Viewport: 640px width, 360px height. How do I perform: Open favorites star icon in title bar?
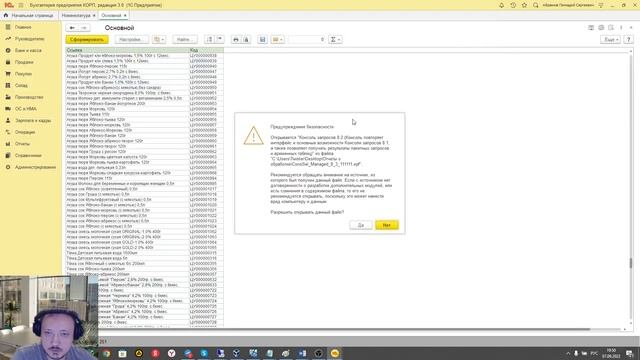pos(524,5)
